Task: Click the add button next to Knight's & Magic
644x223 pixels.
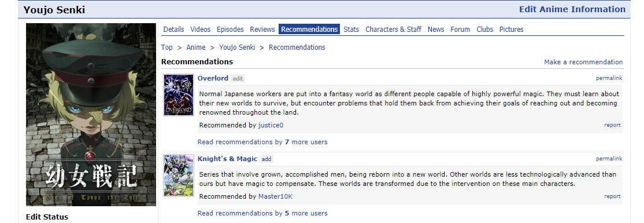Action: (x=267, y=159)
